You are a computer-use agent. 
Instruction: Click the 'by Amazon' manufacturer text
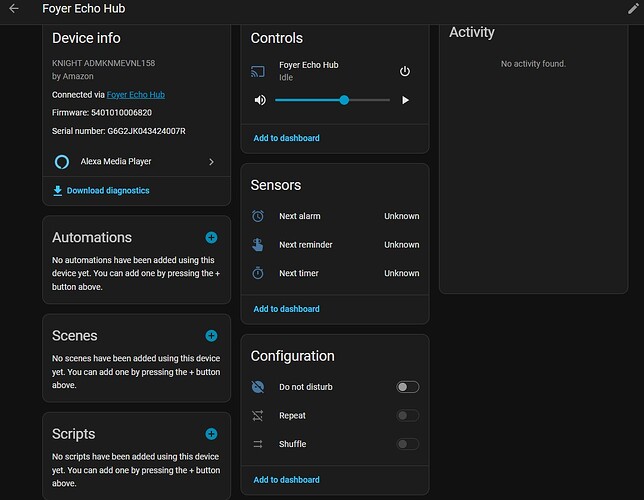pyautogui.click(x=73, y=76)
